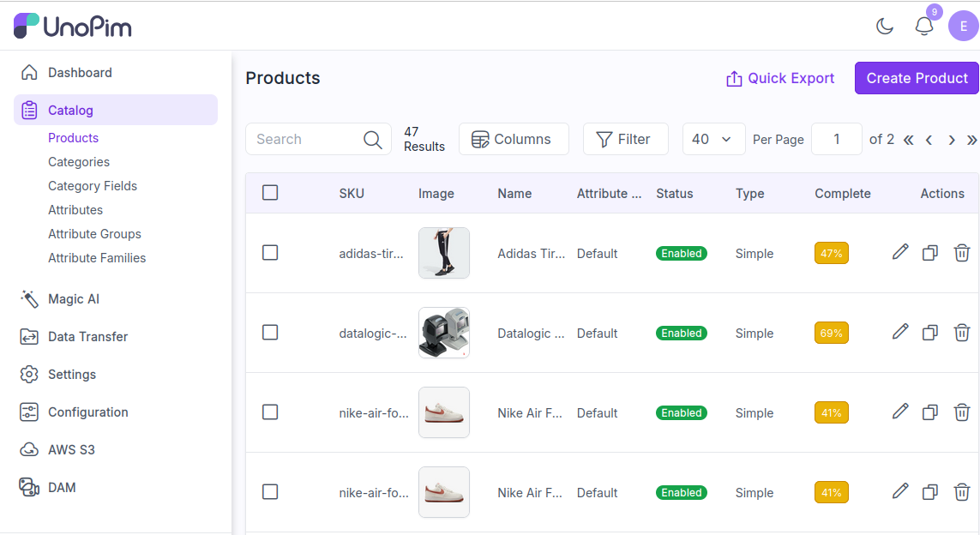
Task: Jump to first page double arrow
Action: (908, 140)
